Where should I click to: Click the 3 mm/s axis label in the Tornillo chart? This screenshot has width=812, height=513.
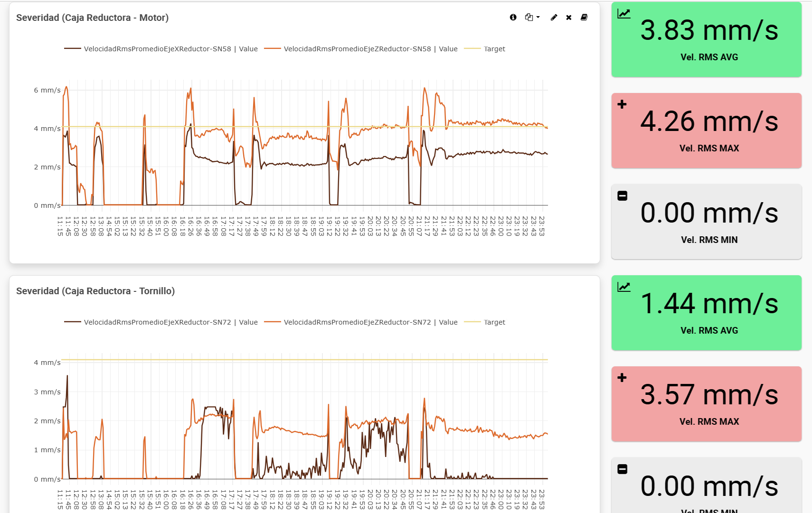pyautogui.click(x=47, y=392)
